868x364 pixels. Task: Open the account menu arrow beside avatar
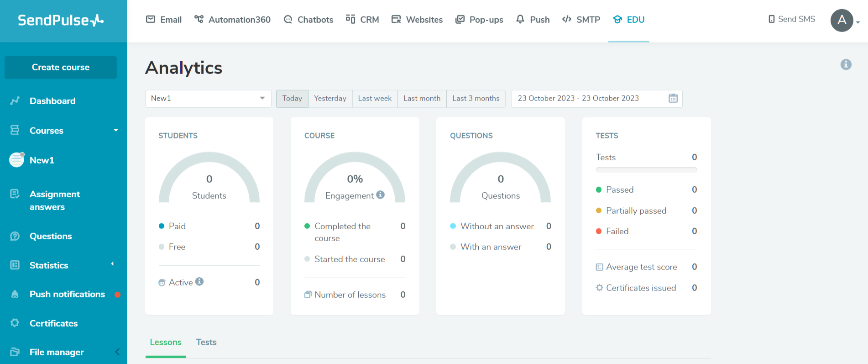coord(858,22)
